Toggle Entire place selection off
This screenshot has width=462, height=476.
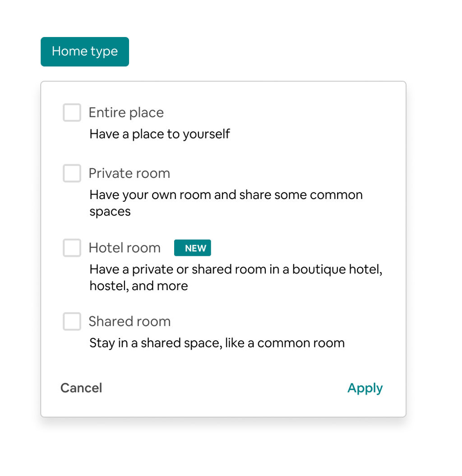tap(72, 112)
